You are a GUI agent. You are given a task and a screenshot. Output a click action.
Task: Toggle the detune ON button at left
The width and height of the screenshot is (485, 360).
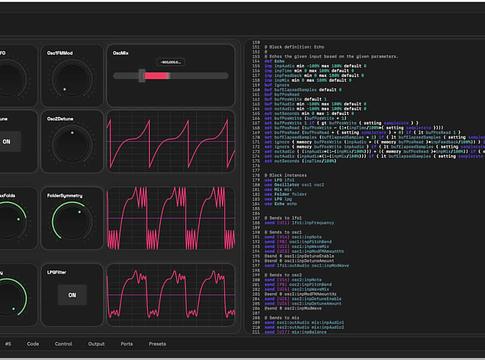point(8,142)
